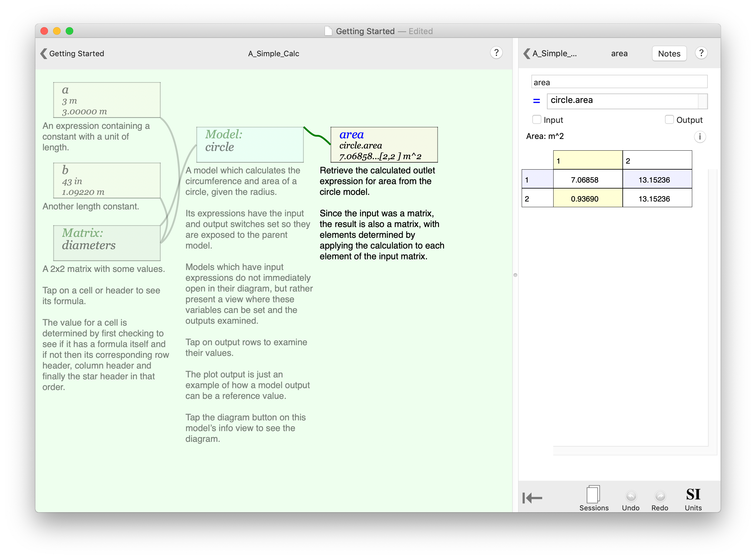Click the matrix horizontal scrollbar
Image resolution: width=756 pixels, height=559 pixels.
pos(631,451)
